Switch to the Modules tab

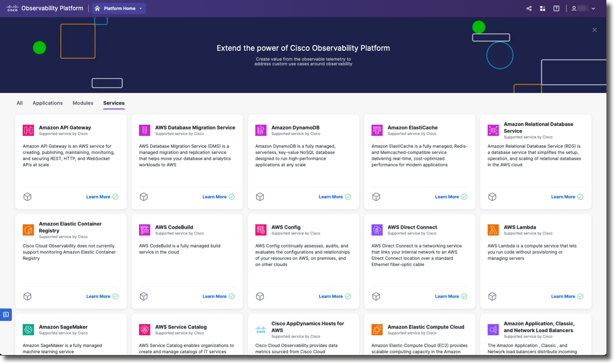click(x=83, y=103)
